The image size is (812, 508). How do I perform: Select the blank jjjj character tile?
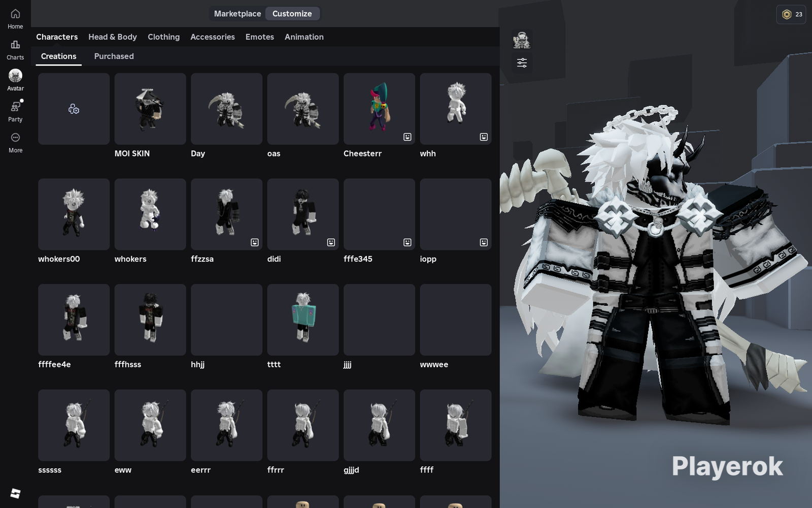pos(379,320)
